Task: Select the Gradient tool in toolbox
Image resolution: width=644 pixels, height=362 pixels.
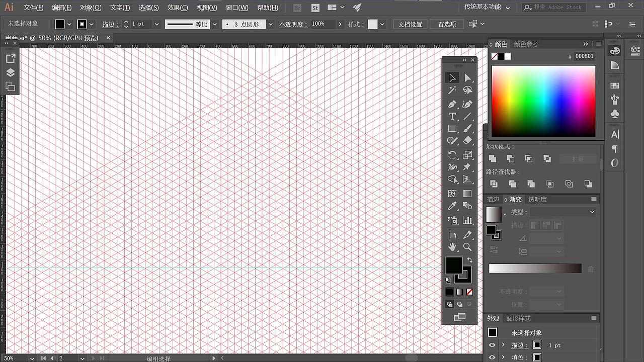Action: [468, 194]
